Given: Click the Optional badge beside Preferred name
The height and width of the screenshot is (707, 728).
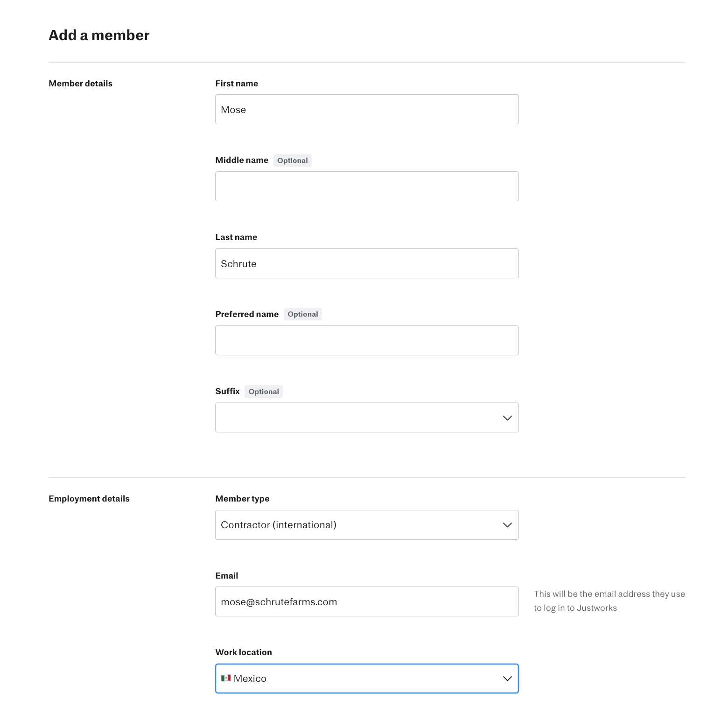Looking at the screenshot, I should click(x=303, y=314).
